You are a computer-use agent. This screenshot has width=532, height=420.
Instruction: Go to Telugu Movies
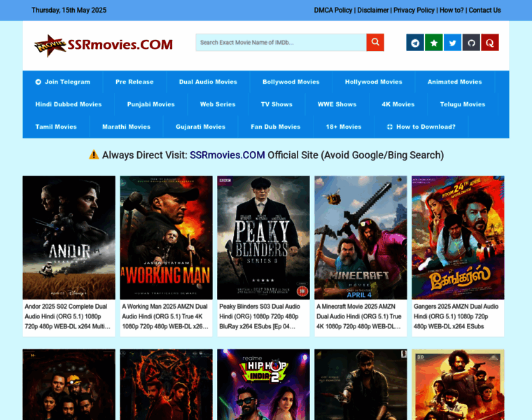pyautogui.click(x=463, y=104)
